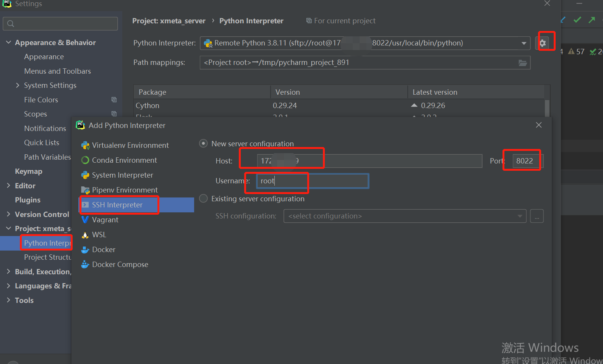Collapse the Project: xmeta_server section
The height and width of the screenshot is (364, 603).
coord(8,228)
